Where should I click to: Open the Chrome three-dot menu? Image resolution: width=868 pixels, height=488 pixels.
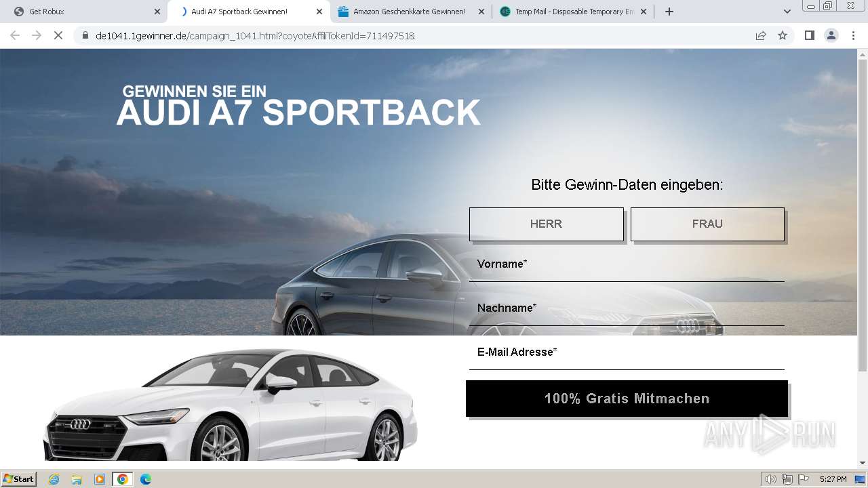click(853, 35)
